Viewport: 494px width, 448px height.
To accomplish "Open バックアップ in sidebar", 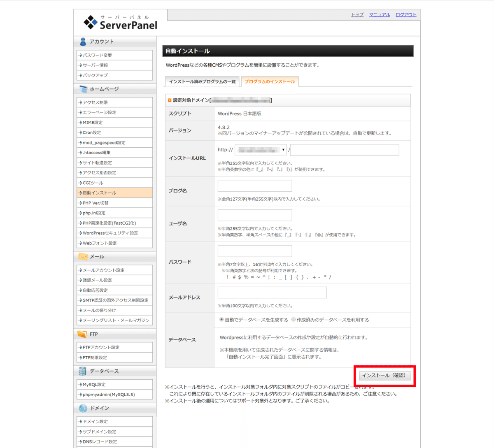I will pyautogui.click(x=114, y=75).
